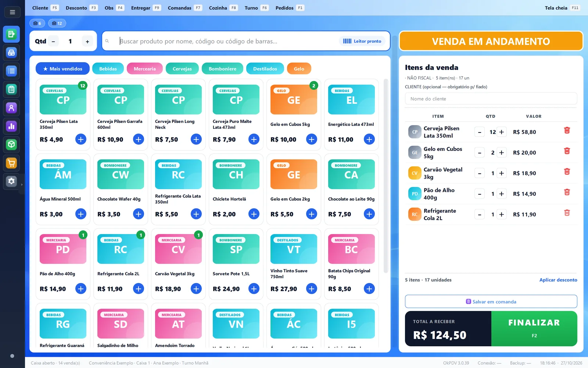
Task: Open the list icon in the sidebar
Action: click(x=11, y=71)
